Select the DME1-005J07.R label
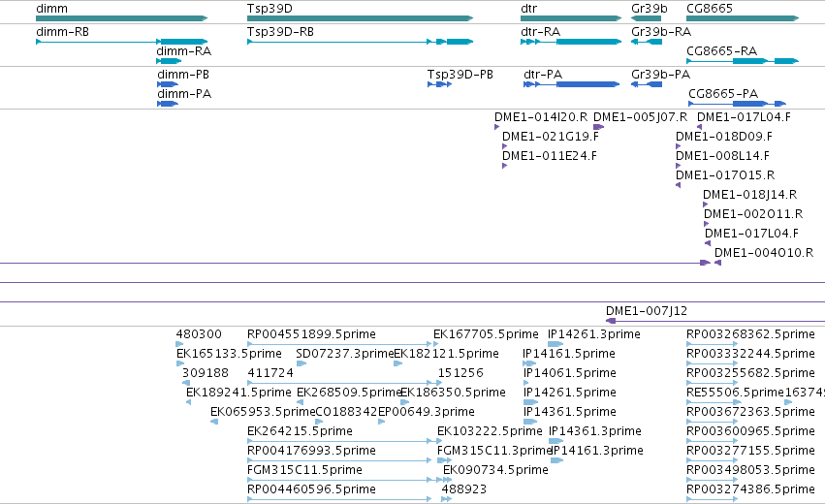 click(641, 117)
